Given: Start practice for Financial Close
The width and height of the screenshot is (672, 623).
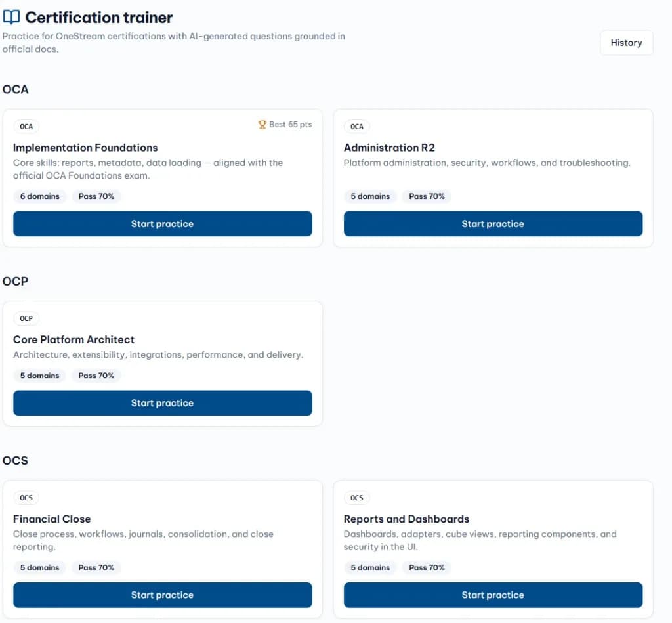Looking at the screenshot, I should (x=163, y=595).
